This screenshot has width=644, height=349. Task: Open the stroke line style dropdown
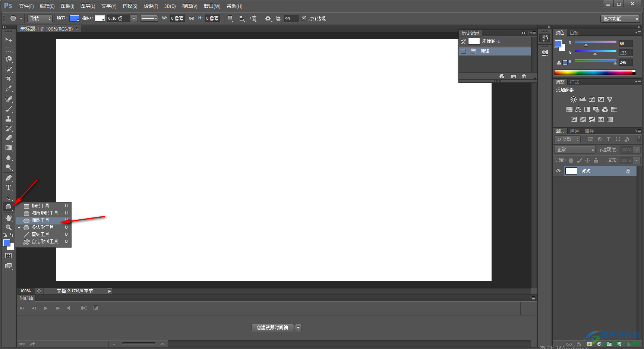click(x=149, y=18)
